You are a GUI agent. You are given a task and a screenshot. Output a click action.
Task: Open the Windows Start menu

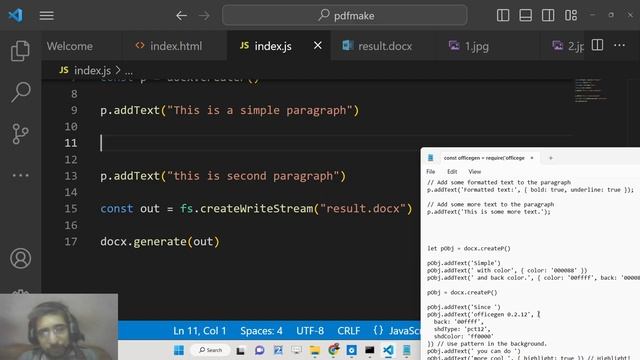179,350
